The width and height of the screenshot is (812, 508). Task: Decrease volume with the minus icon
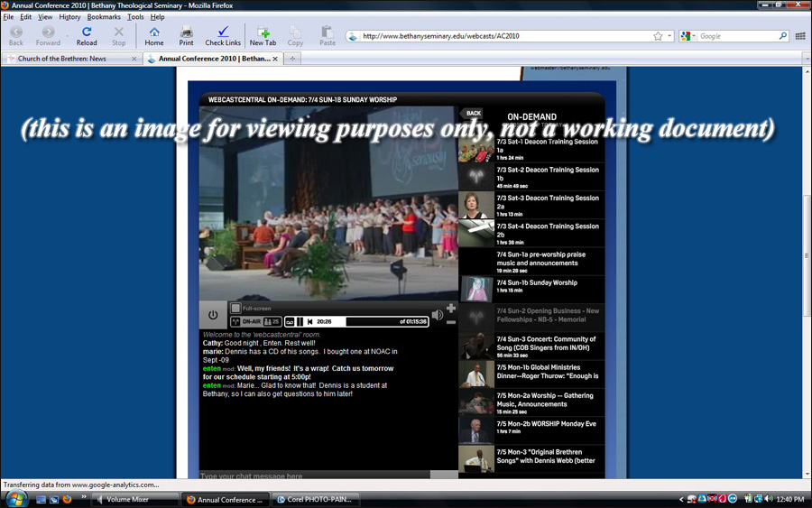pos(451,322)
